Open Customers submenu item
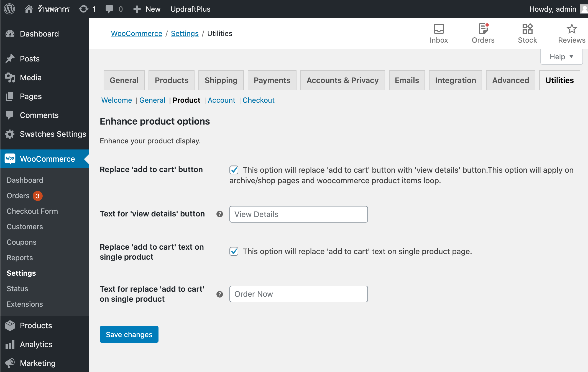The image size is (588, 372). pyautogui.click(x=25, y=227)
